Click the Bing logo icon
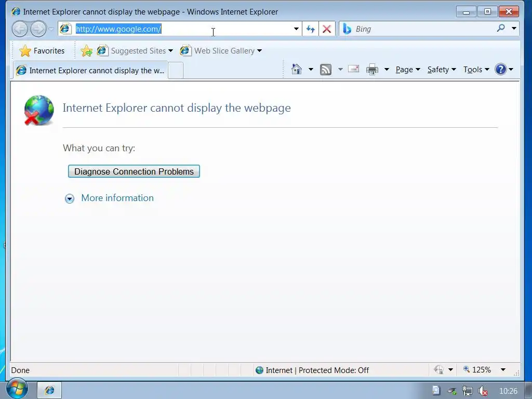 [347, 29]
